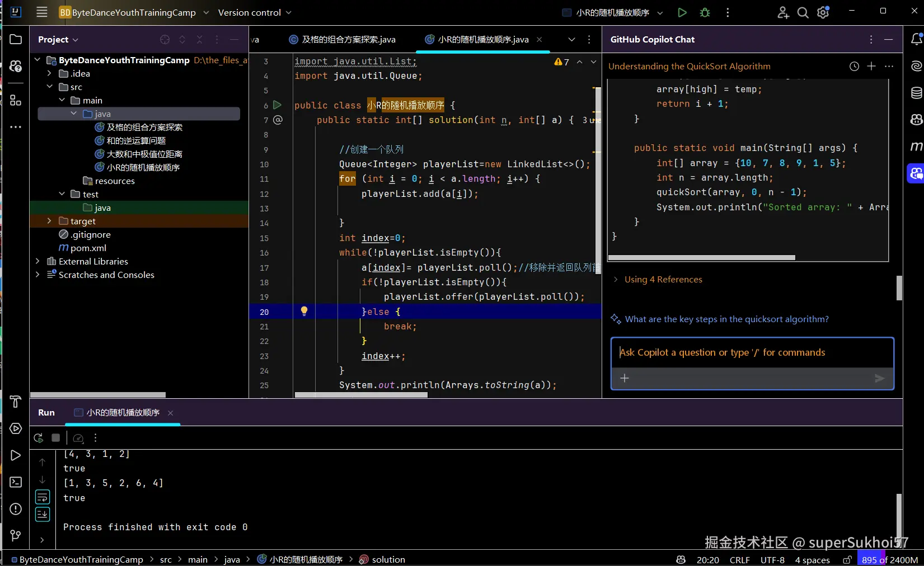
Task: Open Search Everywhere magnifier icon
Action: (803, 12)
